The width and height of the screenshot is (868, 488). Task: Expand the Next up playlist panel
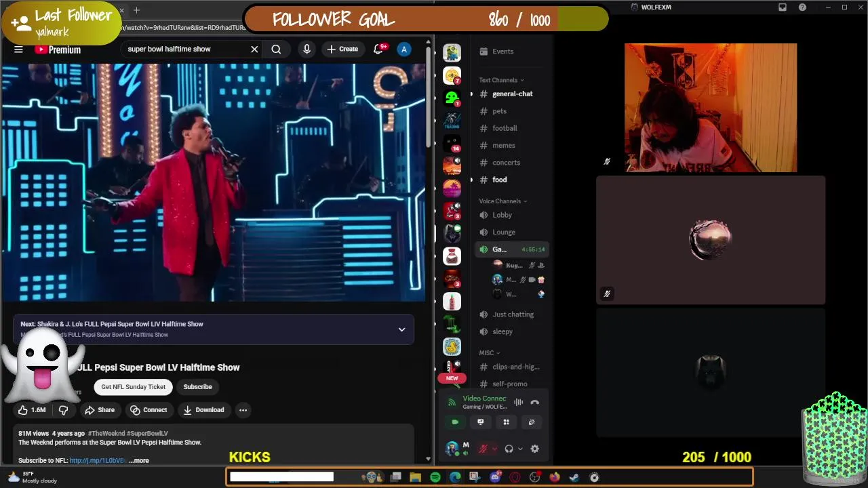tap(401, 329)
